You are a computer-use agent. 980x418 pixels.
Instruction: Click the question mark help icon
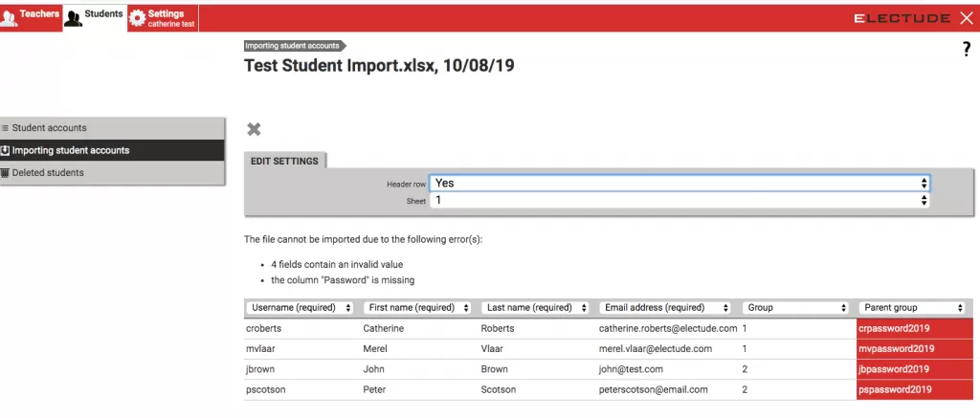pos(967,50)
